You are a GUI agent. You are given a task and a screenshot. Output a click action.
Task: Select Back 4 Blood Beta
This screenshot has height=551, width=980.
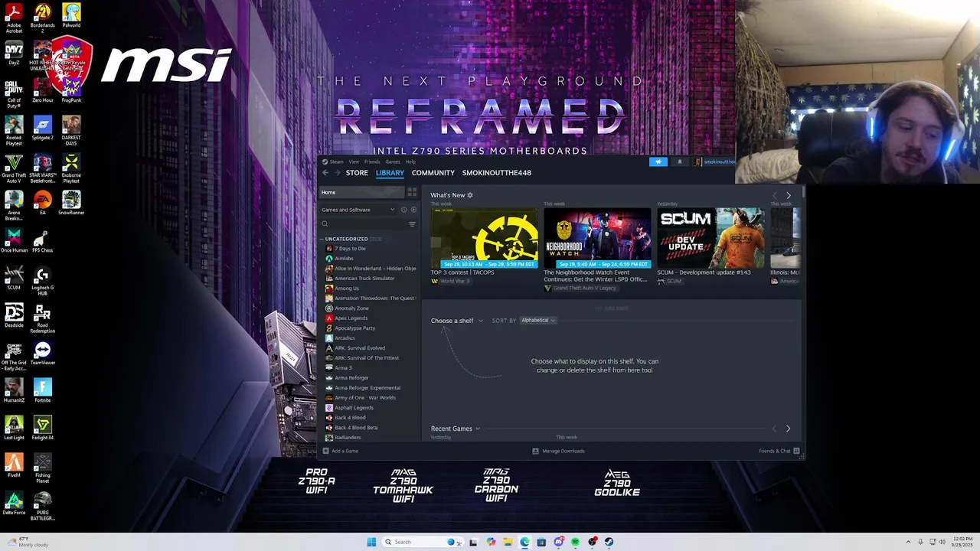tap(356, 428)
